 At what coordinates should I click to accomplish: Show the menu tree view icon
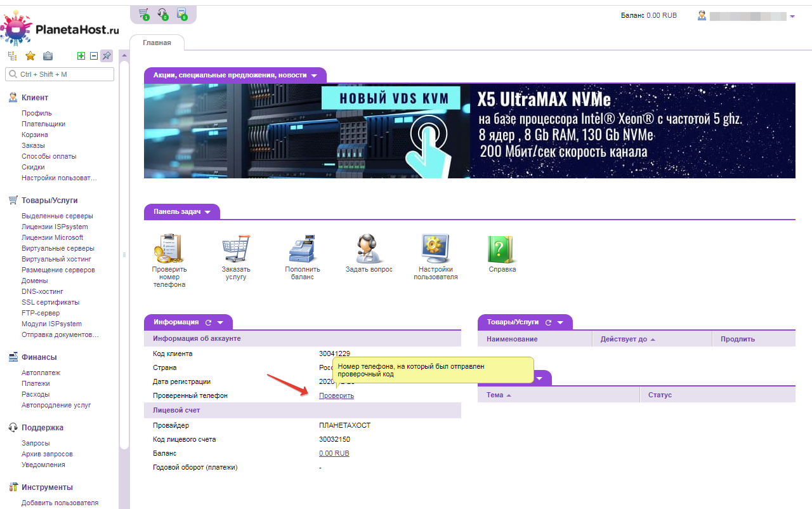point(12,56)
